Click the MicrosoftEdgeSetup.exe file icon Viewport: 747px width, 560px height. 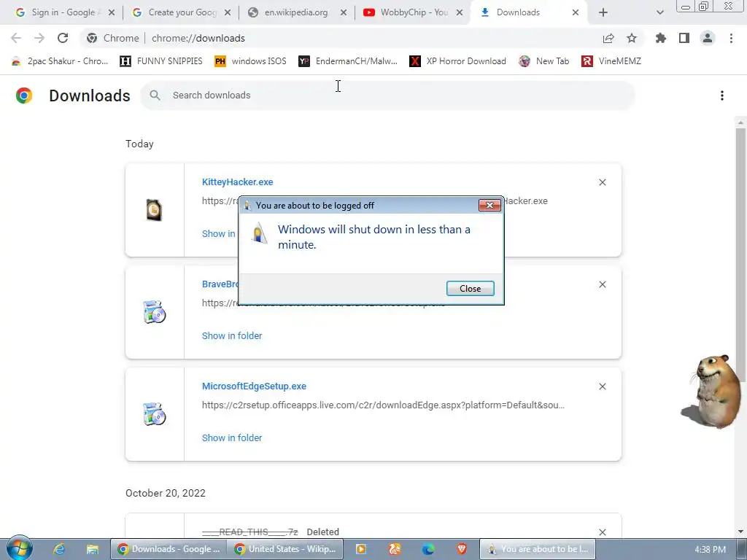(x=154, y=414)
